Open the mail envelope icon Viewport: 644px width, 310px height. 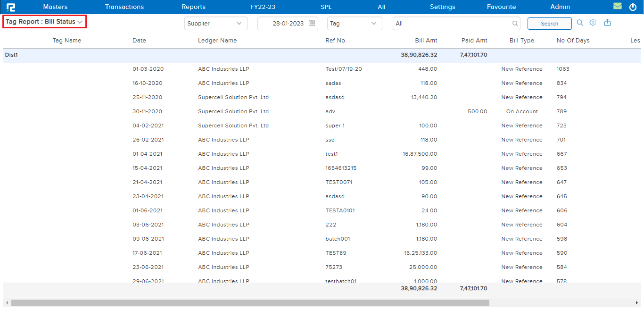[x=617, y=7]
